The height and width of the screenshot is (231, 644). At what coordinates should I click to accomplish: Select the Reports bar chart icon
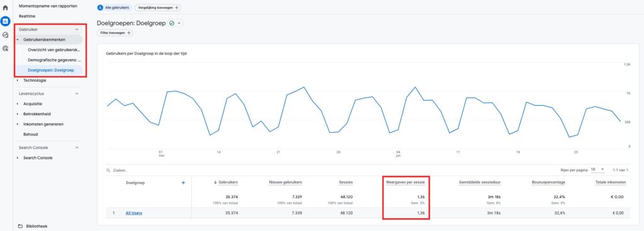tap(5, 21)
